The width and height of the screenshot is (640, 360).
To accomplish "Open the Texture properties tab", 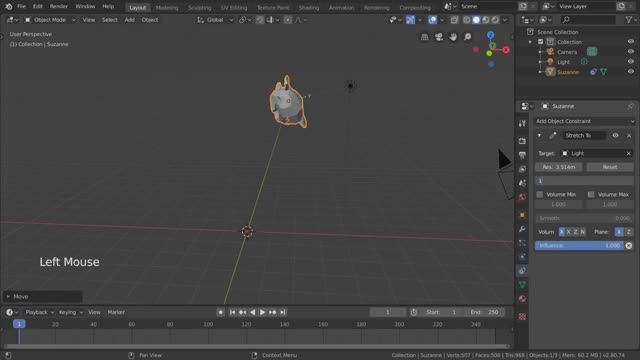I will (x=522, y=316).
